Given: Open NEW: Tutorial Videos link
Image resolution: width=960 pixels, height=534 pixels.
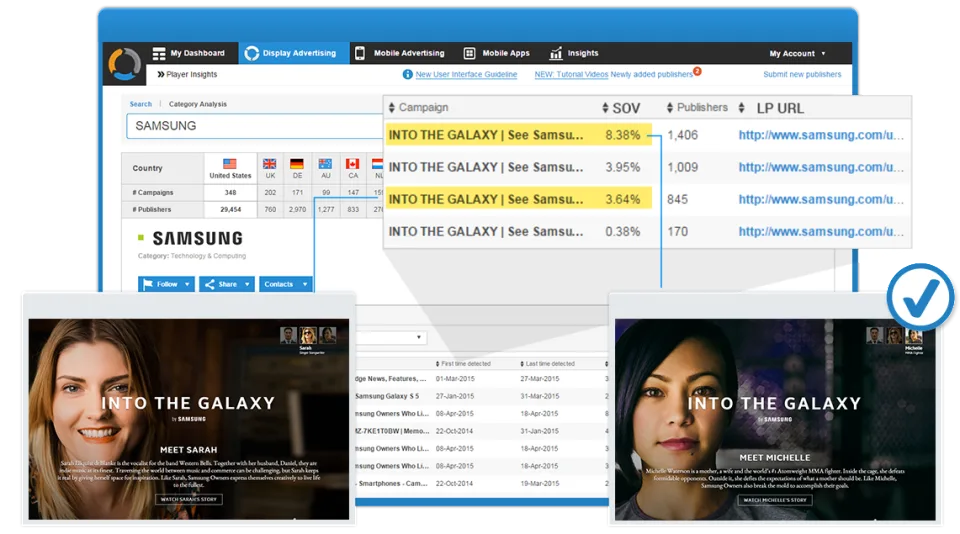Looking at the screenshot, I should tap(571, 74).
